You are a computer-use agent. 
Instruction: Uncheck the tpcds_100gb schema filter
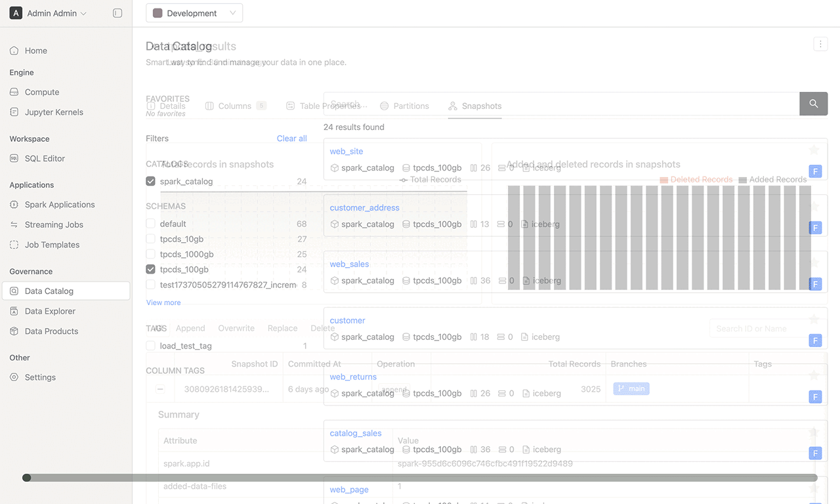(x=151, y=269)
